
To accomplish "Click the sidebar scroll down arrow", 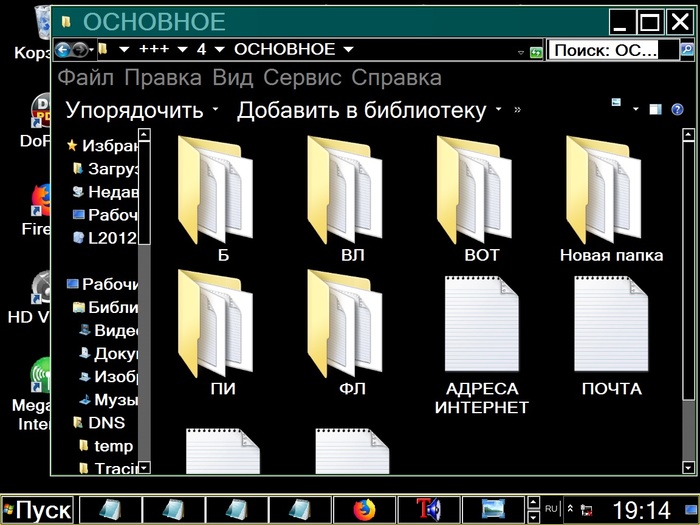I will pyautogui.click(x=143, y=467).
